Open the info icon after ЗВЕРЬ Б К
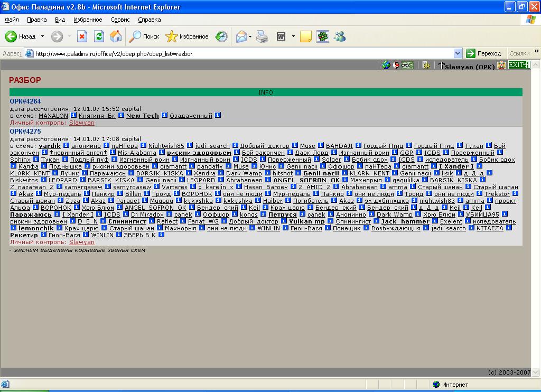The image size is (541, 392). point(161,235)
